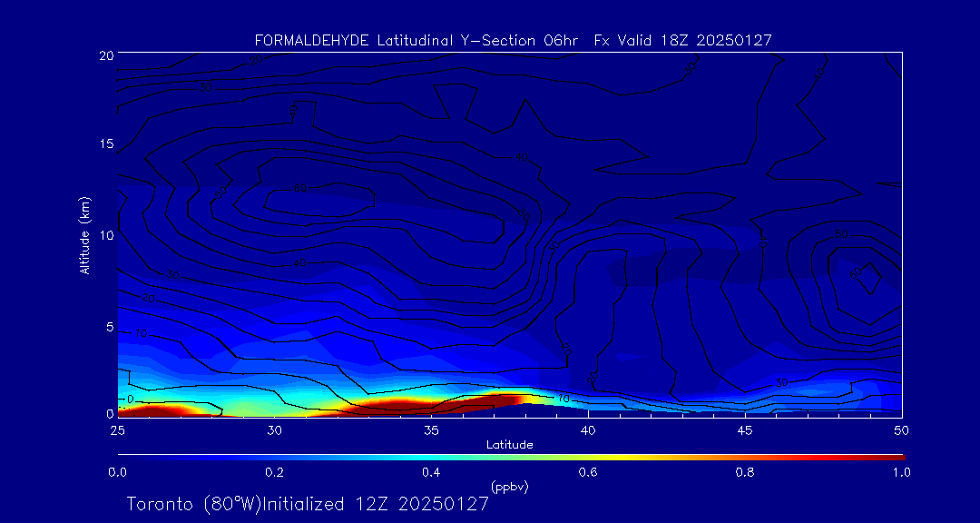980x523 pixels.
Task: Click the '0.4' color bar tick label
Action: tap(432, 472)
